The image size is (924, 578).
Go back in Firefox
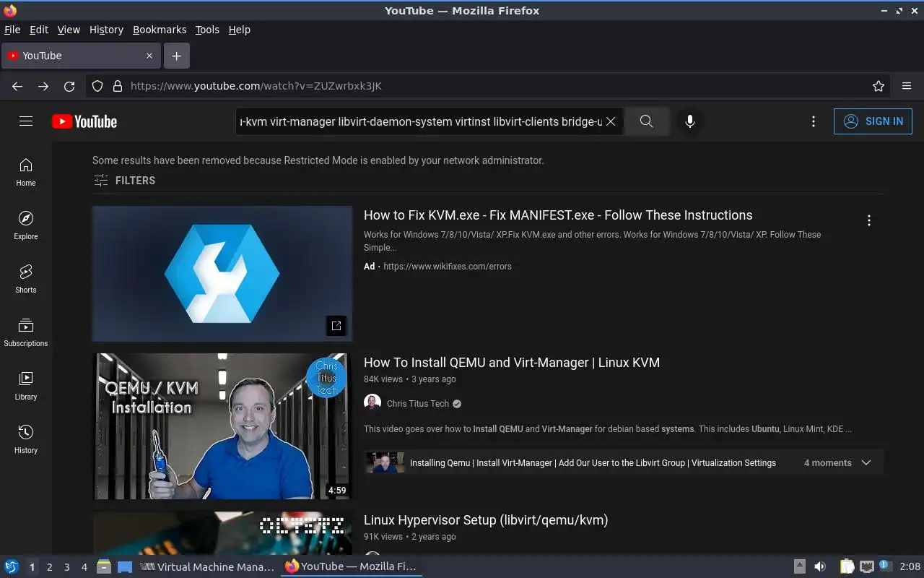click(17, 86)
